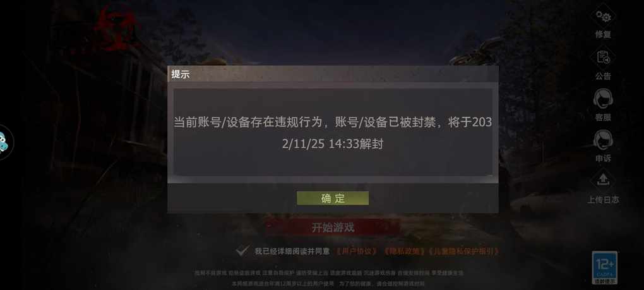The width and height of the screenshot is (644, 290).
Task: Click the ban message text in dialog
Action: coord(333,133)
